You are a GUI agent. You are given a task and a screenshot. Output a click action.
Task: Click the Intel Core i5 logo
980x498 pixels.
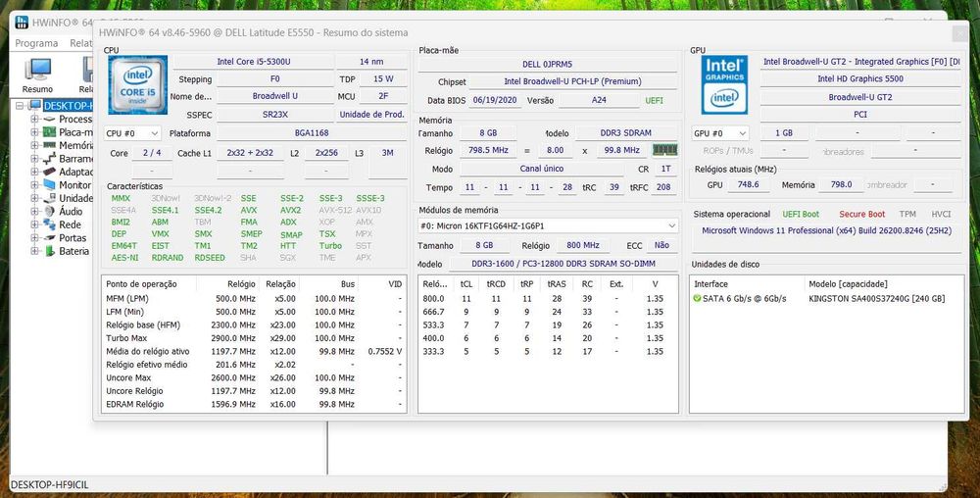tap(137, 85)
